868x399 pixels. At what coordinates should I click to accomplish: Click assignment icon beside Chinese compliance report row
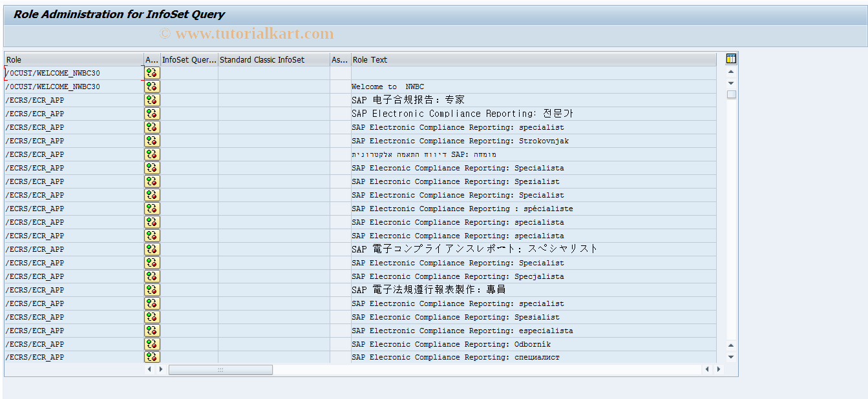click(x=152, y=99)
